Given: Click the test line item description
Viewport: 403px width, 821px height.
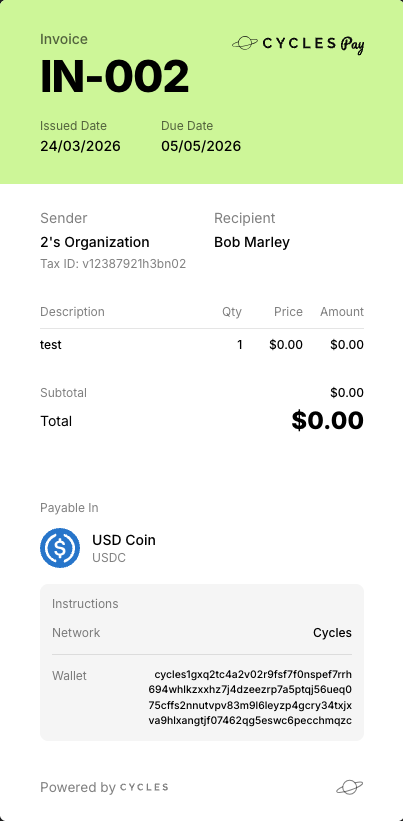Looking at the screenshot, I should coord(51,345).
